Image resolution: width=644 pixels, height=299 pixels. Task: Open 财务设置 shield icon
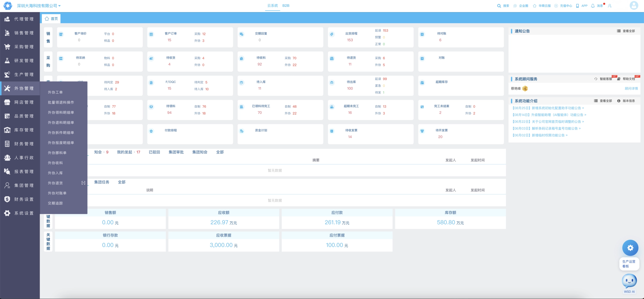click(7, 199)
